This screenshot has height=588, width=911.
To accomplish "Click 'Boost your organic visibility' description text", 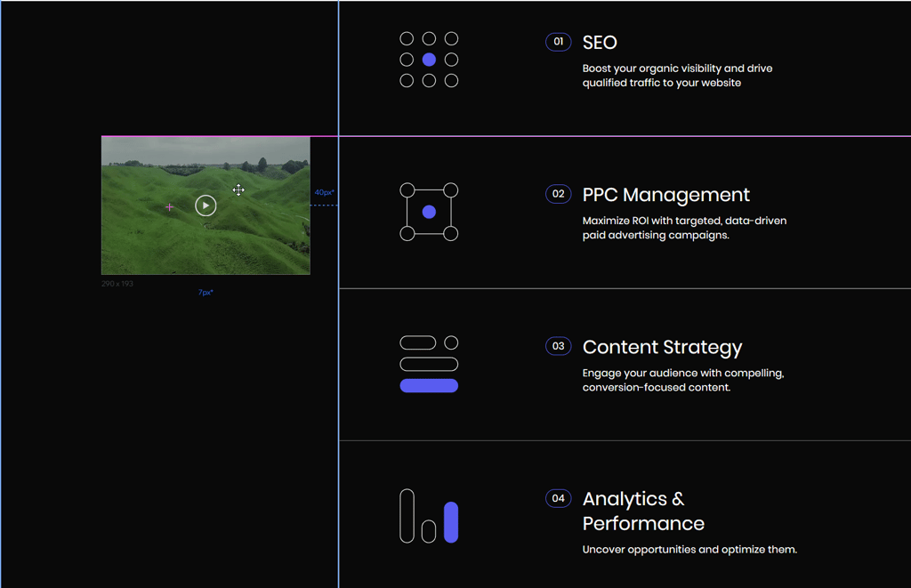I will click(x=677, y=76).
